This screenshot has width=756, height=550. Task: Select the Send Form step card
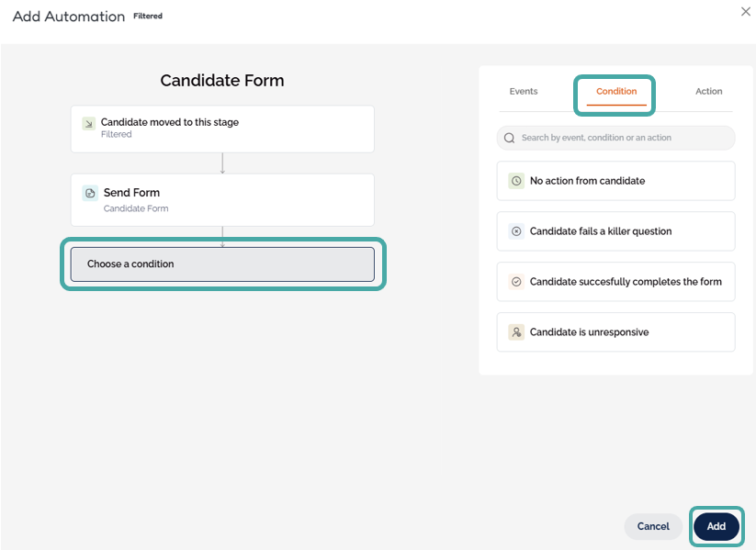[222, 199]
